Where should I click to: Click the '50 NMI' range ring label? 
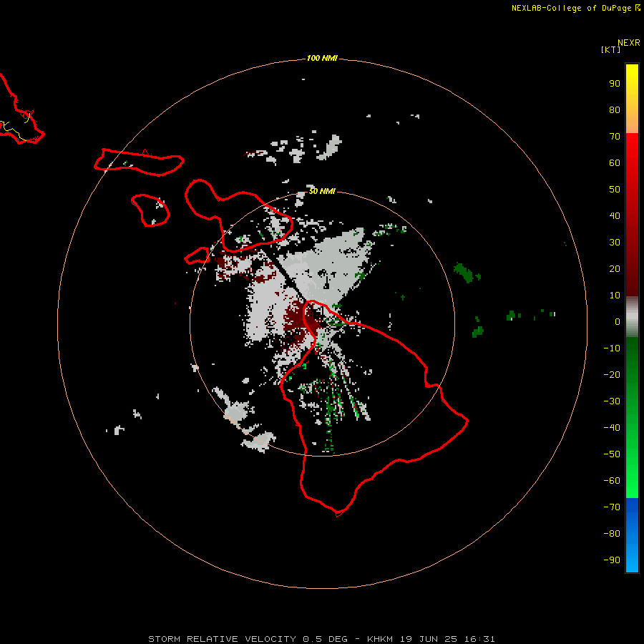click(322, 191)
